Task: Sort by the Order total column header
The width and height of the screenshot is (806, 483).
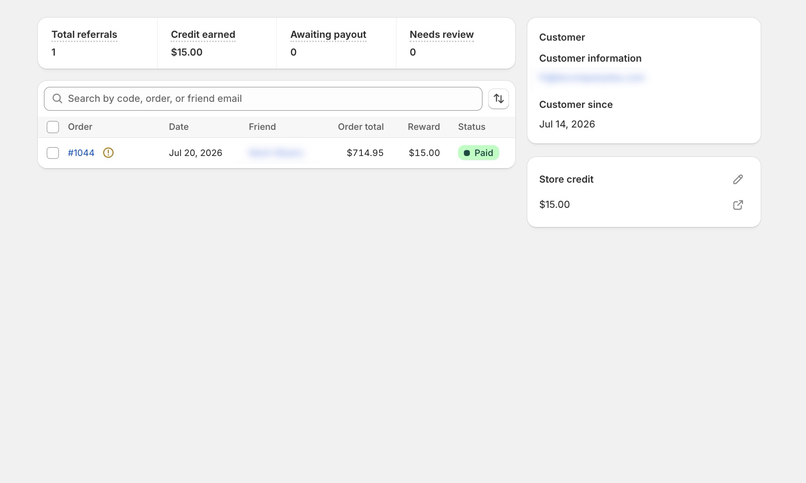Action: coord(360,127)
